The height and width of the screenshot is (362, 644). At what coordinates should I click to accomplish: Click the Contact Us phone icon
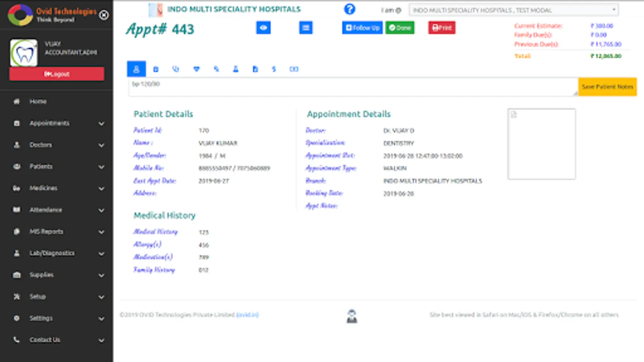pos(17,340)
